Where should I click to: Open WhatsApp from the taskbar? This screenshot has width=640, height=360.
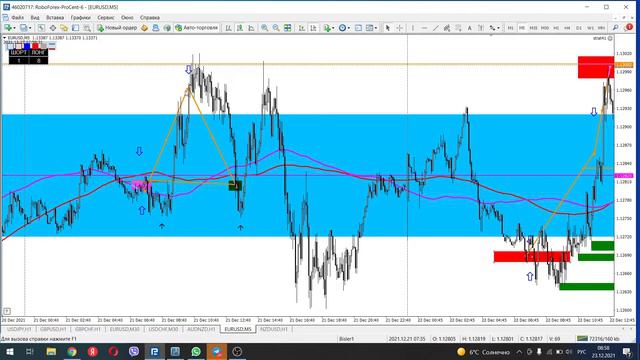coord(196,351)
